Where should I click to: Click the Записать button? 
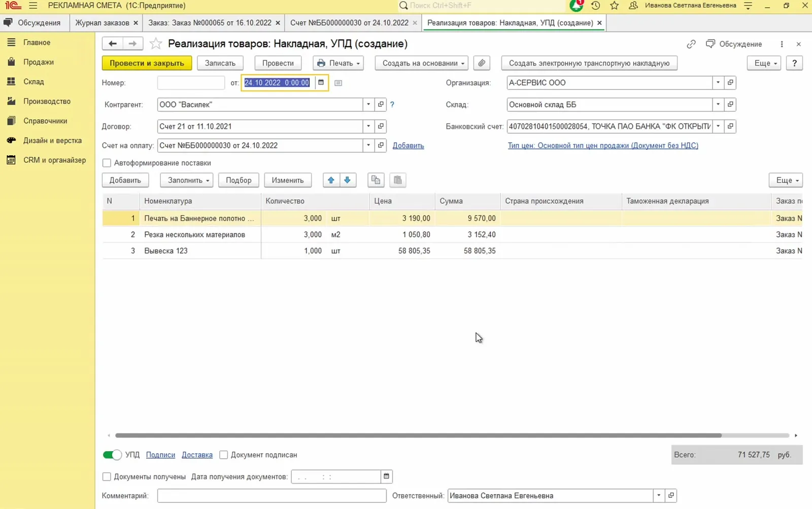pyautogui.click(x=220, y=63)
